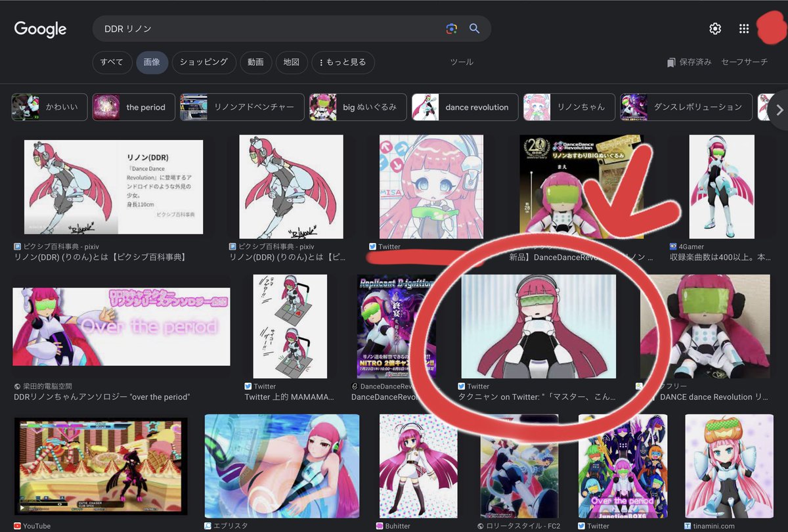Open the タクニャン seated character image
This screenshot has height=532, width=788.
click(x=538, y=326)
